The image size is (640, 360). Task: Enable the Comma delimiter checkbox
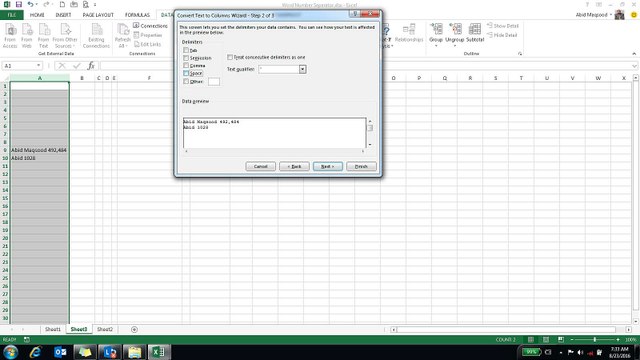[186, 65]
